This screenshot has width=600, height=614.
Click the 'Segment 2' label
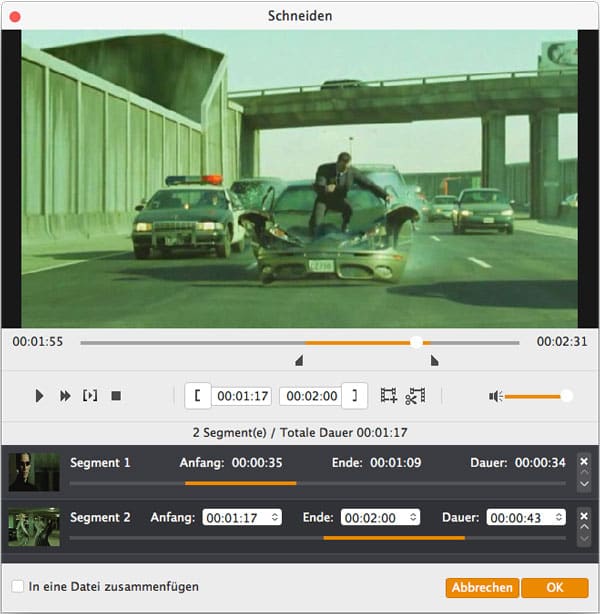[x=100, y=517]
